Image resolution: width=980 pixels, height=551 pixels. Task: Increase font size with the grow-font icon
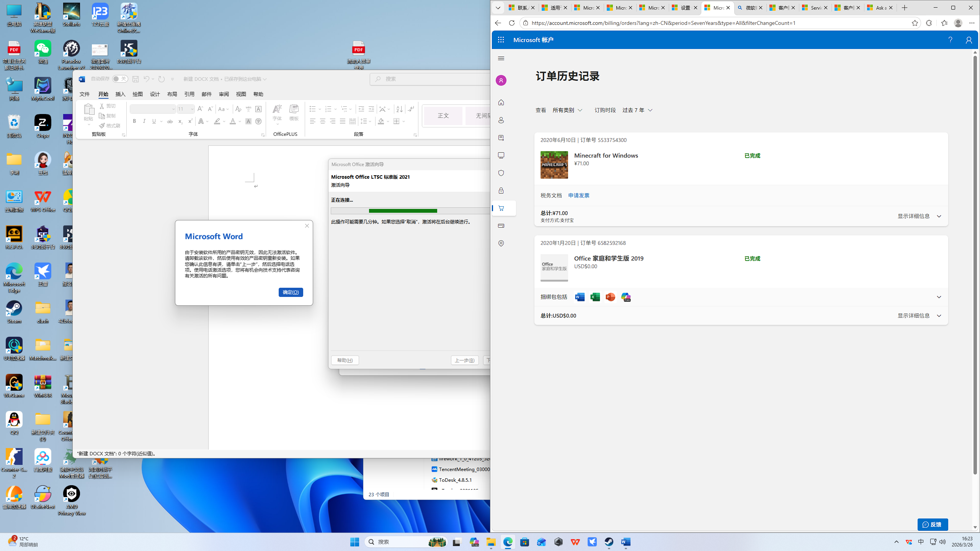pyautogui.click(x=200, y=109)
